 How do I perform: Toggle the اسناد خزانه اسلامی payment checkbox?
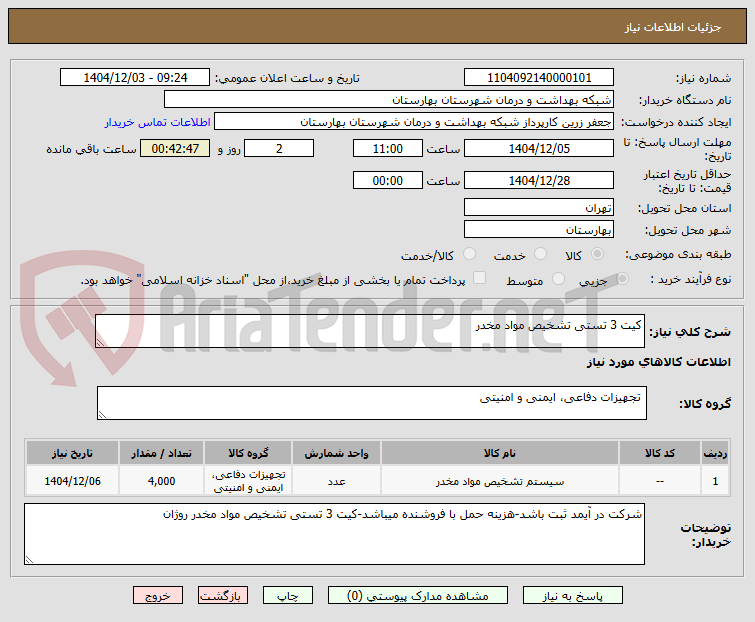(x=479, y=278)
